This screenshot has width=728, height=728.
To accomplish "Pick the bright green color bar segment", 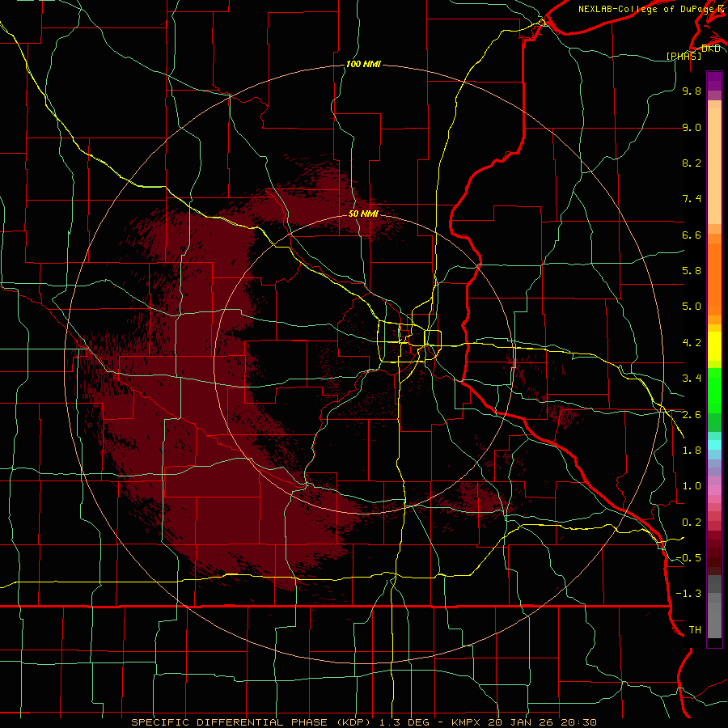I will click(x=714, y=390).
